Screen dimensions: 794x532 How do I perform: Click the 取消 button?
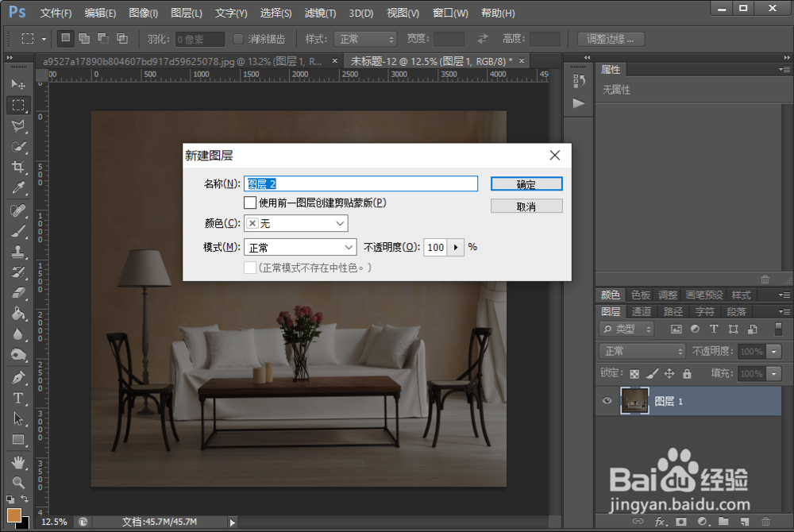point(526,206)
